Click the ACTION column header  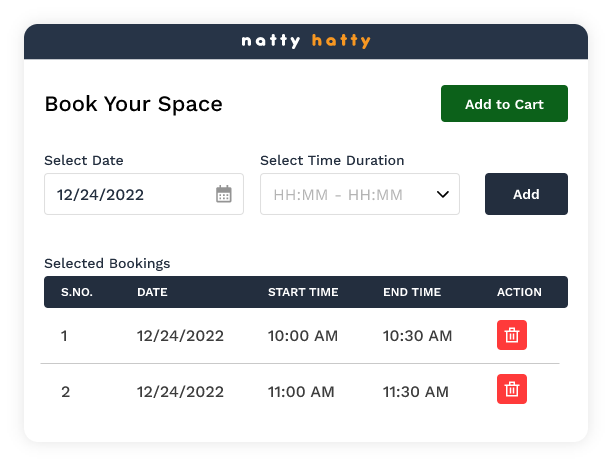coord(519,292)
